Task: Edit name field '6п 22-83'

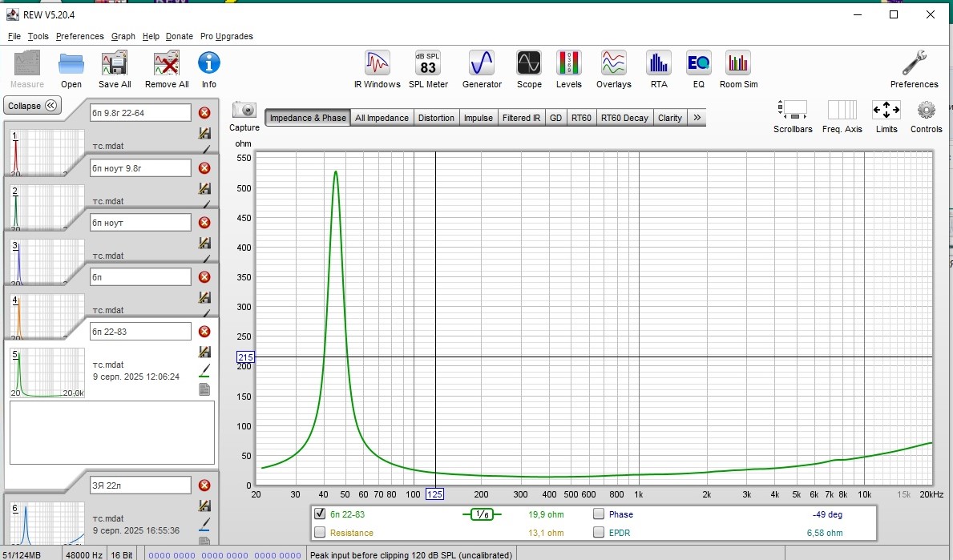Action: tap(140, 332)
